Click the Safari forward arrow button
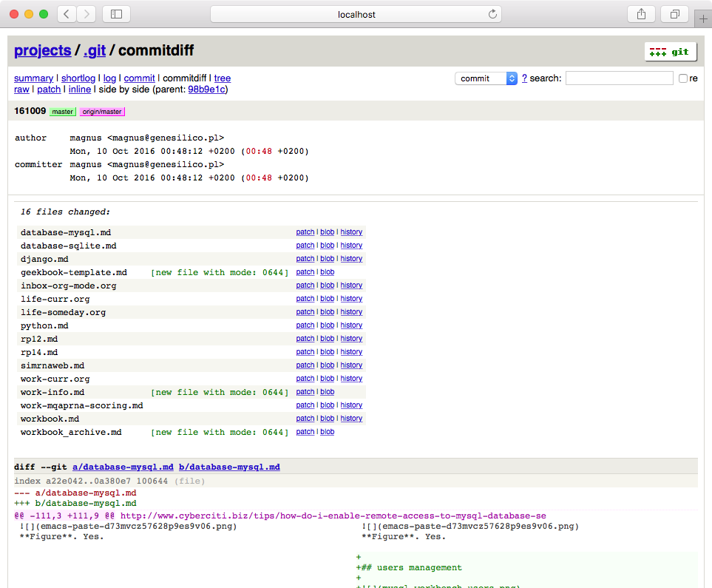The width and height of the screenshot is (712, 588). (87, 14)
